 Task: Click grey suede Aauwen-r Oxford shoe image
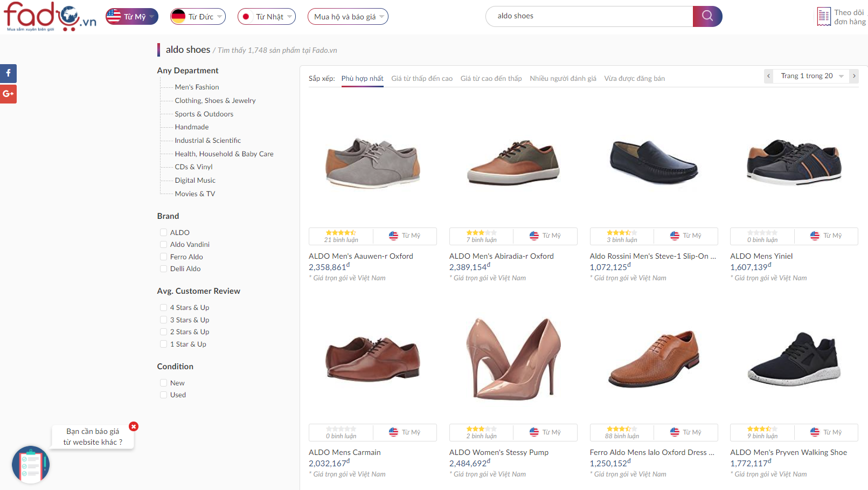(372, 163)
